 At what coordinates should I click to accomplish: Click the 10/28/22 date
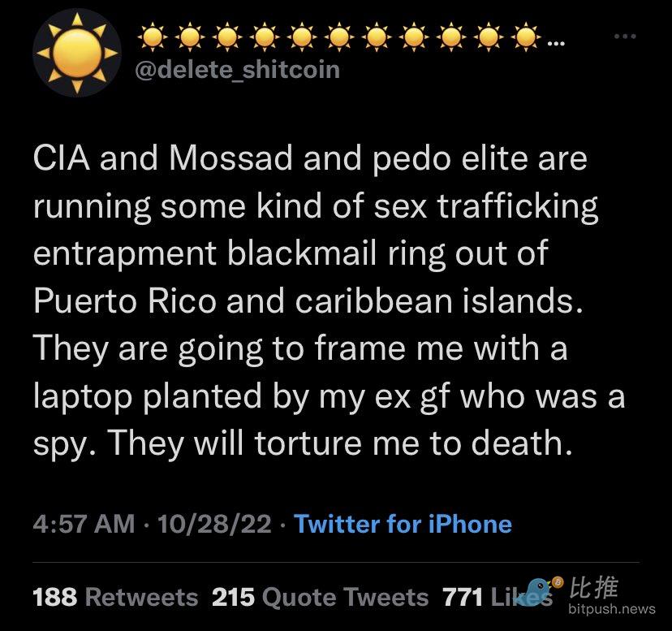click(x=216, y=524)
